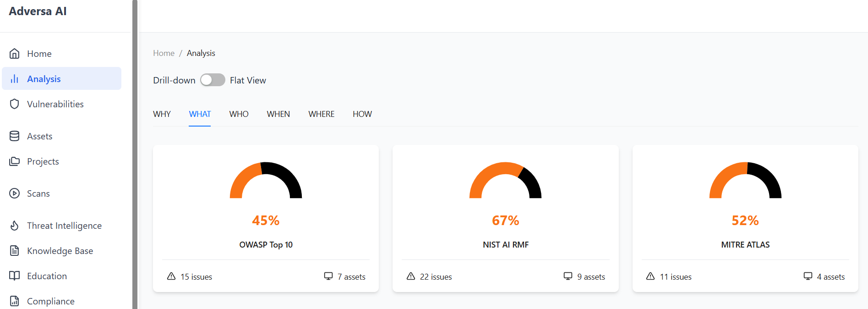Click the Adversa AI logo title
Viewport: 868px width, 309px height.
(38, 11)
